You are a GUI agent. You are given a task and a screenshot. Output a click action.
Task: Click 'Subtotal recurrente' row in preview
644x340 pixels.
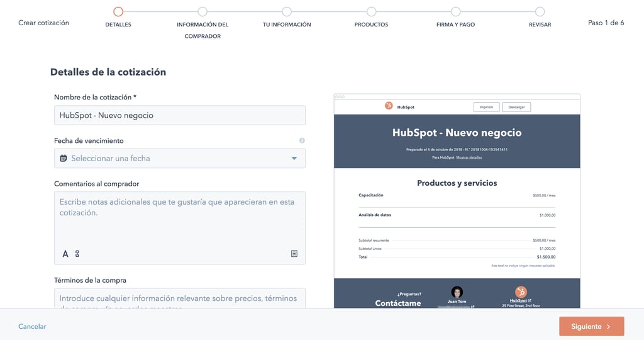pos(457,240)
